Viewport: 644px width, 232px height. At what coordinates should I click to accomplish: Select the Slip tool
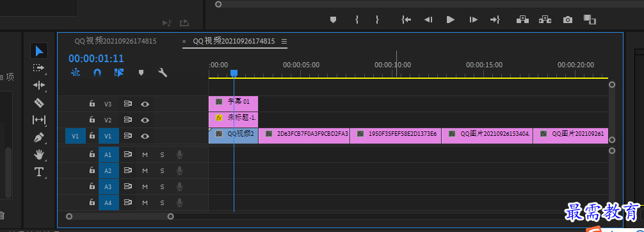pos(38,120)
